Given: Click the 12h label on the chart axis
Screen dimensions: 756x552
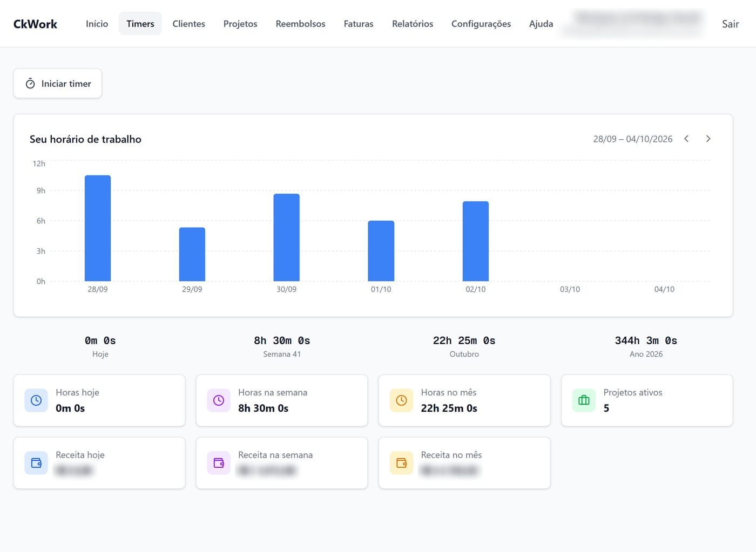Looking at the screenshot, I should point(39,163).
